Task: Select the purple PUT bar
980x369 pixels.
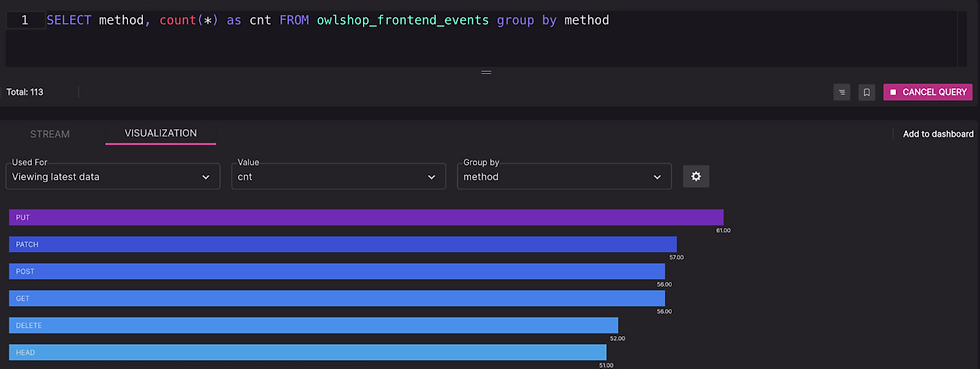Action: coord(366,217)
